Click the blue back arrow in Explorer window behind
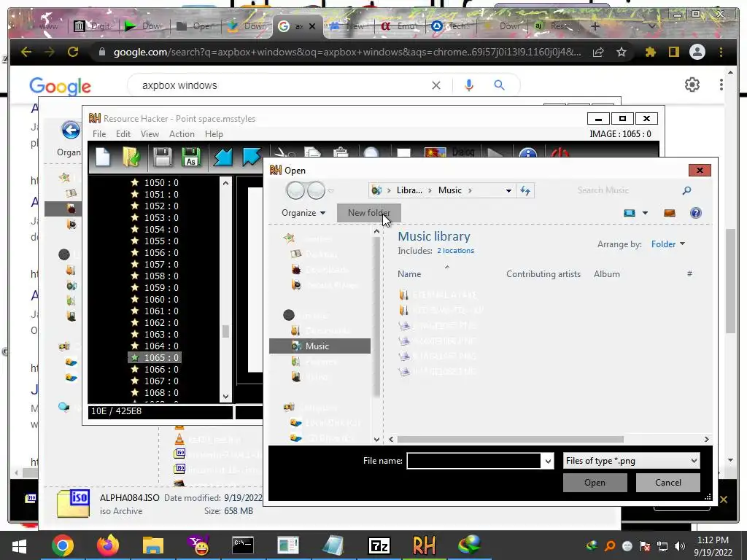Viewport: 747px width, 560px height. click(71, 130)
